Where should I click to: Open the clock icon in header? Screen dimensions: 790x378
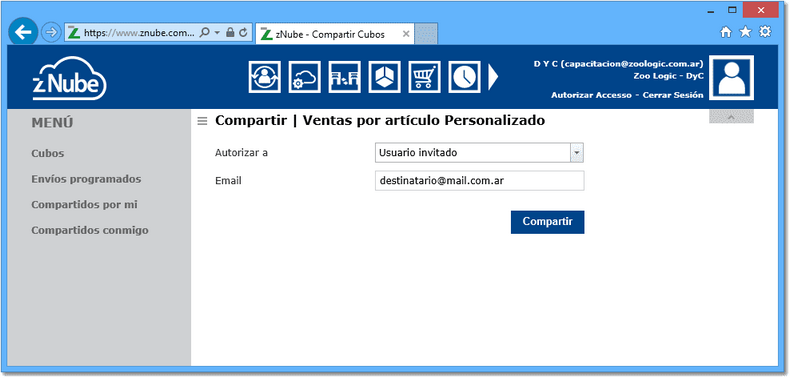click(464, 77)
